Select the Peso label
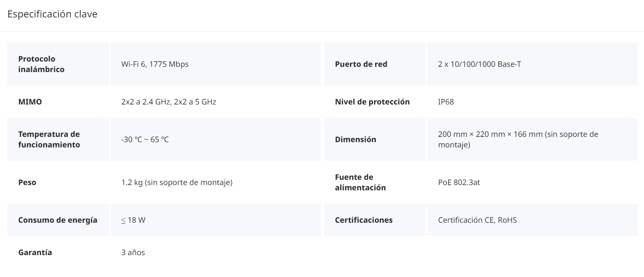The height and width of the screenshot is (277, 644). (27, 182)
